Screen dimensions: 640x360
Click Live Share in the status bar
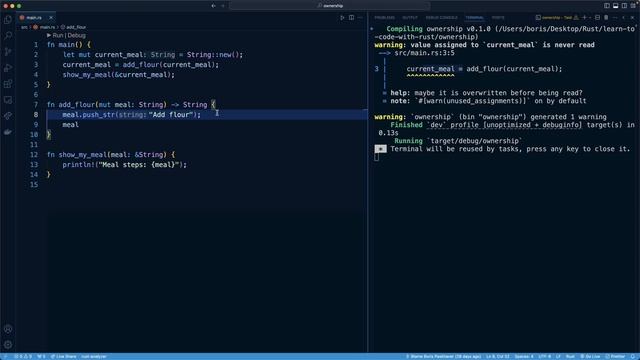pyautogui.click(x=64, y=356)
